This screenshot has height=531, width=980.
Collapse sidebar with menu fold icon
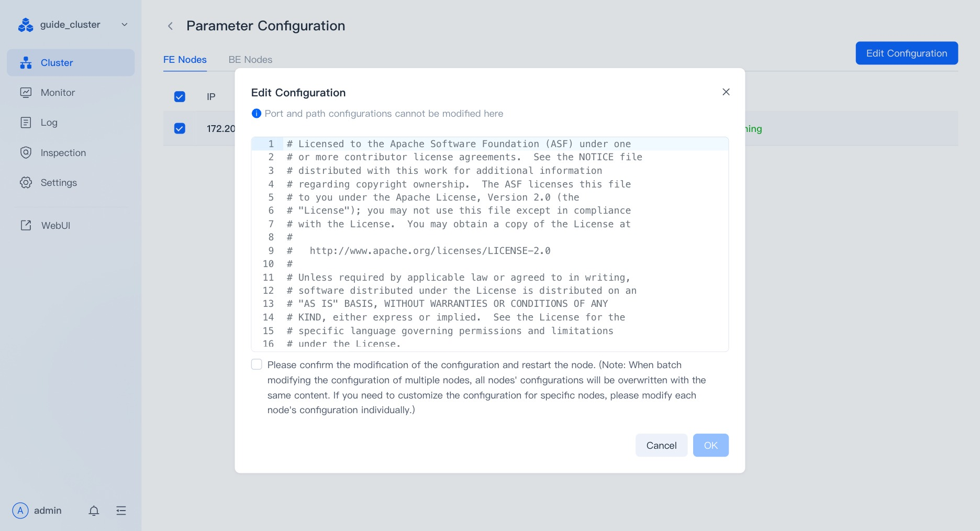tap(121, 511)
